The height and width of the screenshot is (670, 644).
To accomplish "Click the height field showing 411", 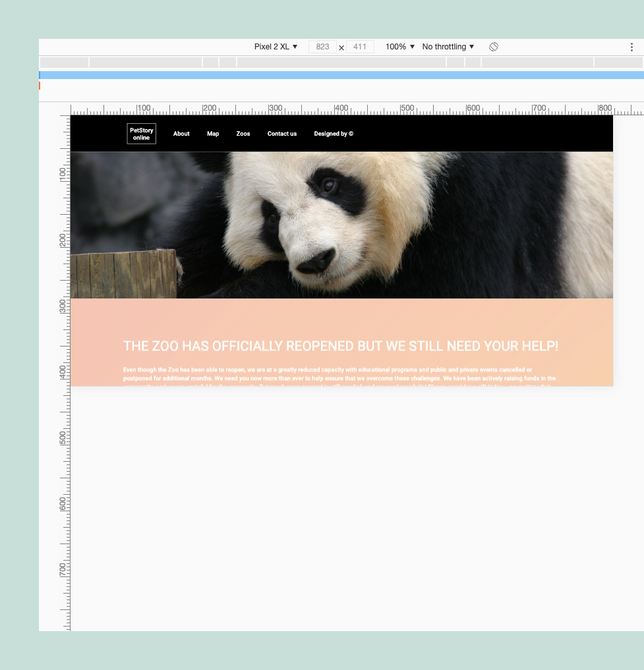I will pyautogui.click(x=359, y=46).
